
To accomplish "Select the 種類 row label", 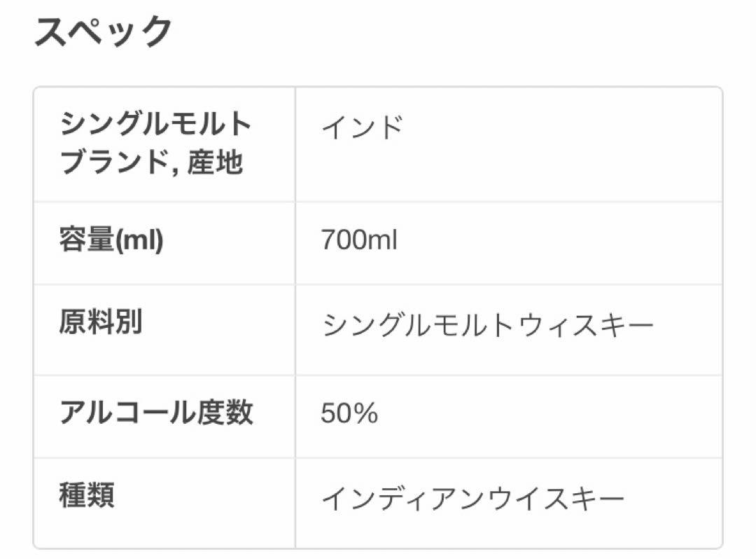I will pos(87,495).
